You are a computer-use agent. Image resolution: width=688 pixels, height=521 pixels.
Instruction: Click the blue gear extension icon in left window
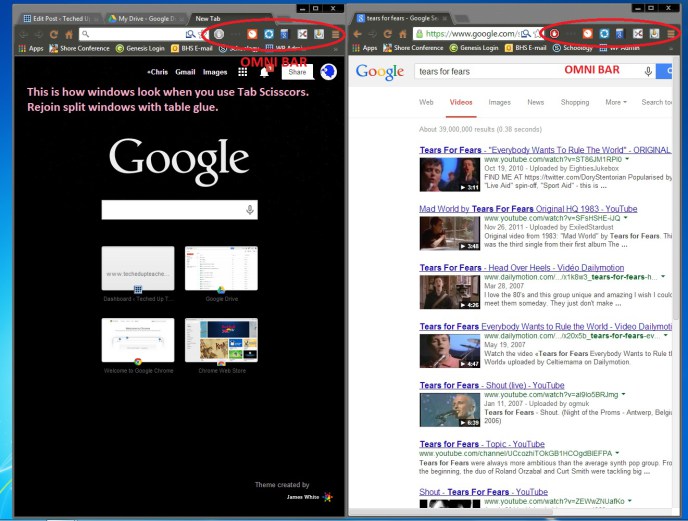coord(269,34)
